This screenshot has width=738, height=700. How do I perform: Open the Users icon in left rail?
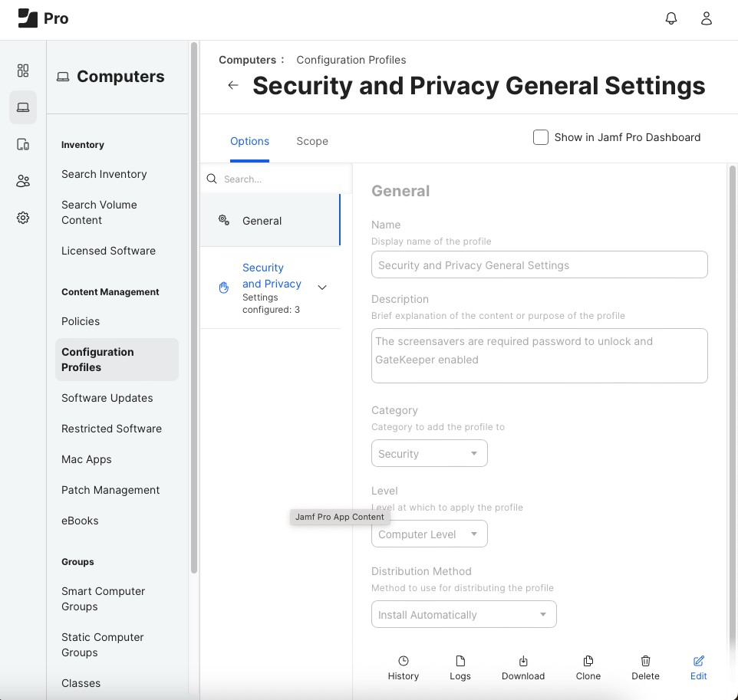[x=23, y=181]
